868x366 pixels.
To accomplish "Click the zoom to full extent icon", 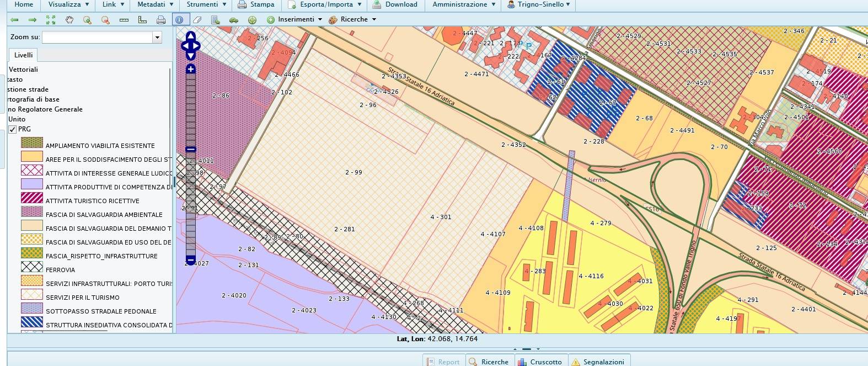I will click(x=51, y=20).
